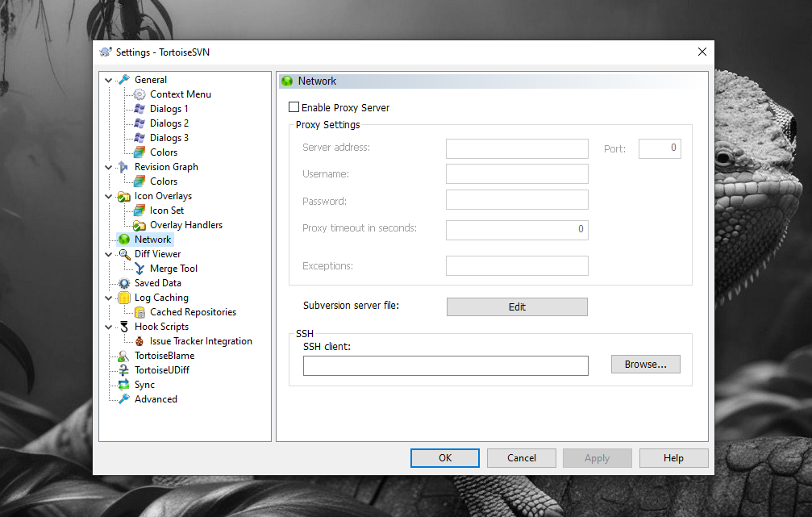Click the General wrench icon in tree
The image size is (812, 517).
tap(124, 80)
